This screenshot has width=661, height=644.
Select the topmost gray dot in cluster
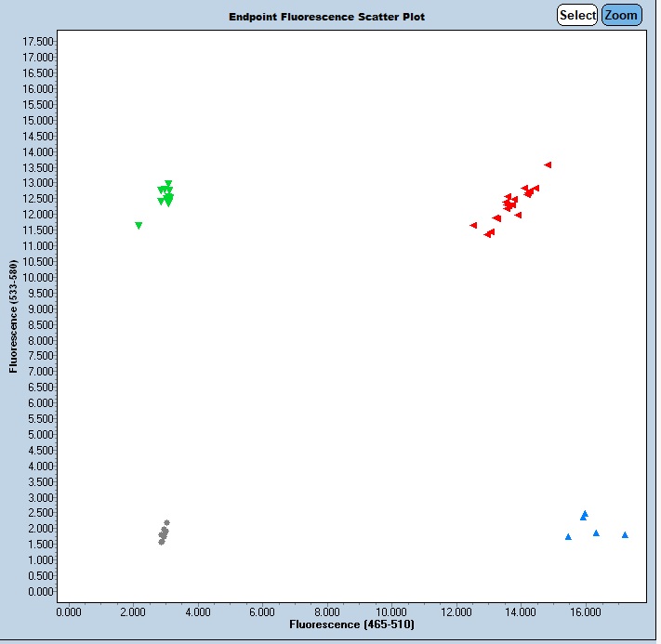pos(166,522)
